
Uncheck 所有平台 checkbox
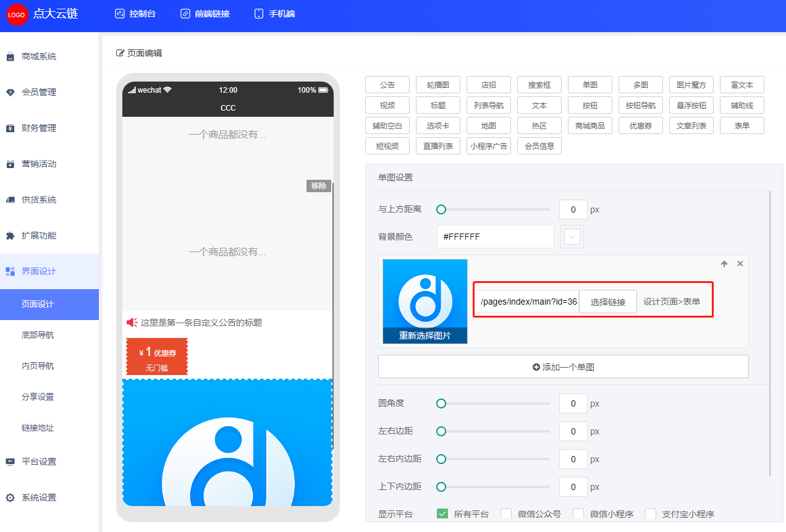[x=442, y=514]
